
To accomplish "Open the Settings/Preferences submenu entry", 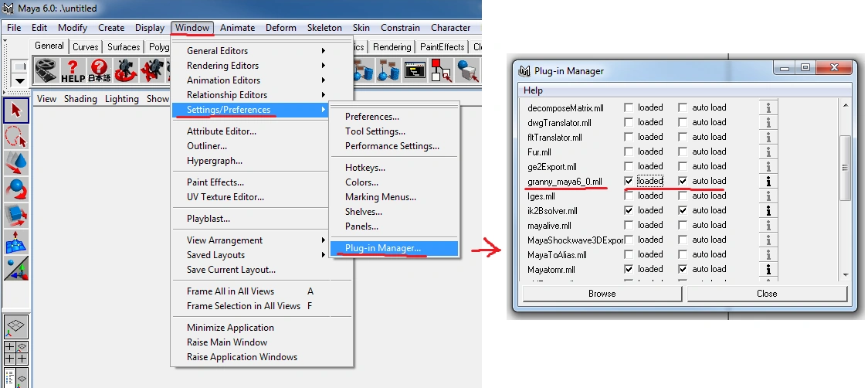I will (250, 110).
